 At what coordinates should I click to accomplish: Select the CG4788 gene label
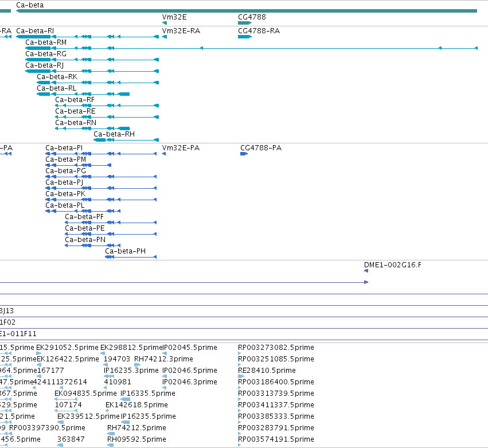(x=252, y=17)
